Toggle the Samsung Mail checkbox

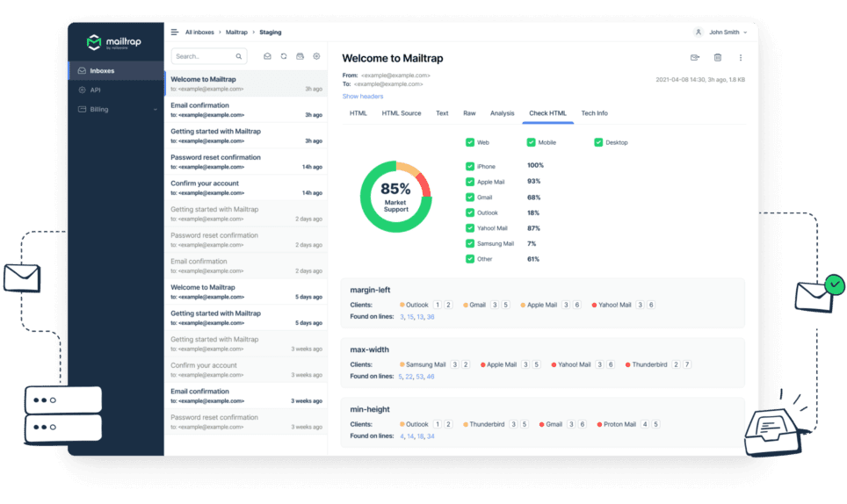469,243
